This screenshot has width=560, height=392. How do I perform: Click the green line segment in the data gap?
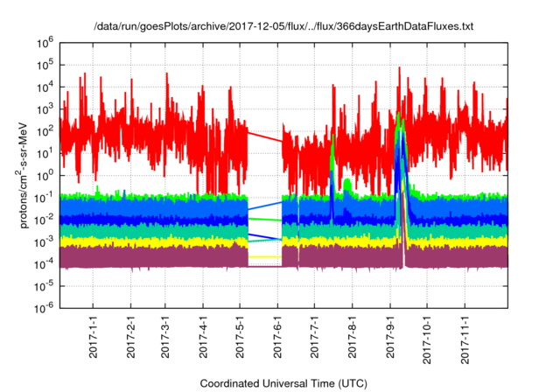pos(265,219)
